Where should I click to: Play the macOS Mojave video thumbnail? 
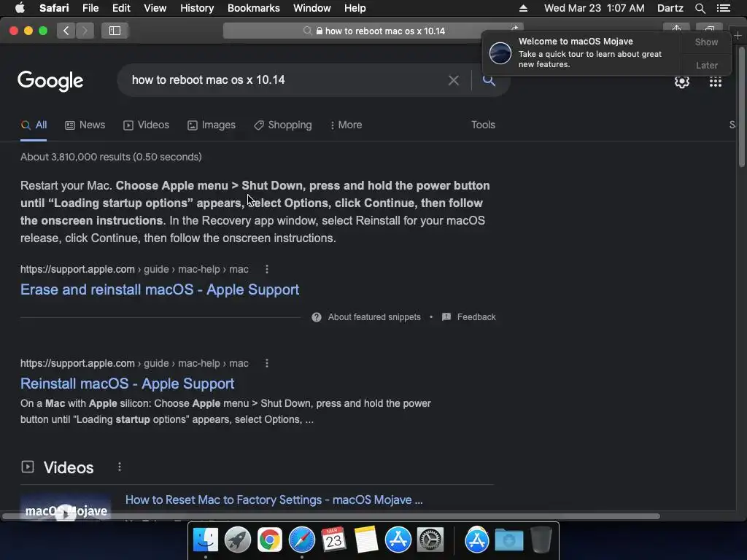(x=66, y=508)
